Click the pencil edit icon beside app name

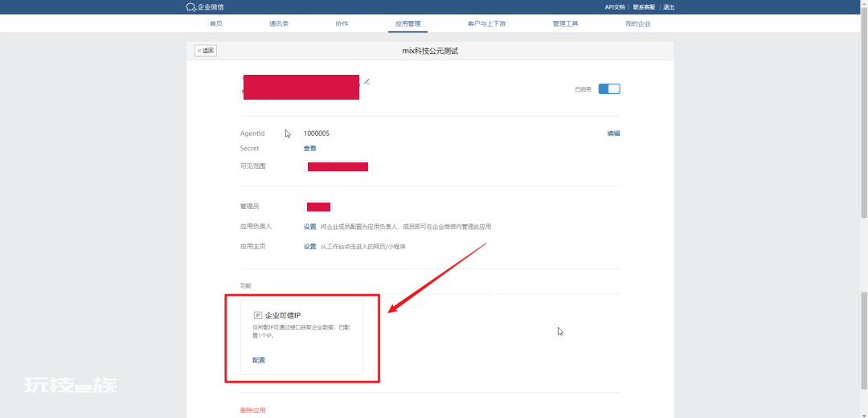[366, 81]
